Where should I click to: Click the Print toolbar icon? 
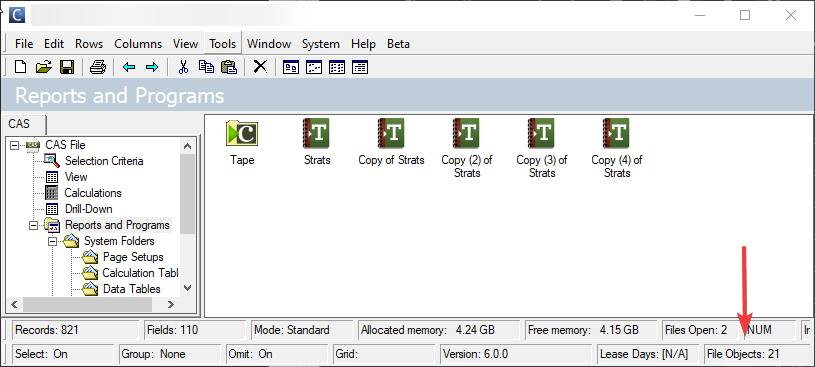tap(98, 67)
